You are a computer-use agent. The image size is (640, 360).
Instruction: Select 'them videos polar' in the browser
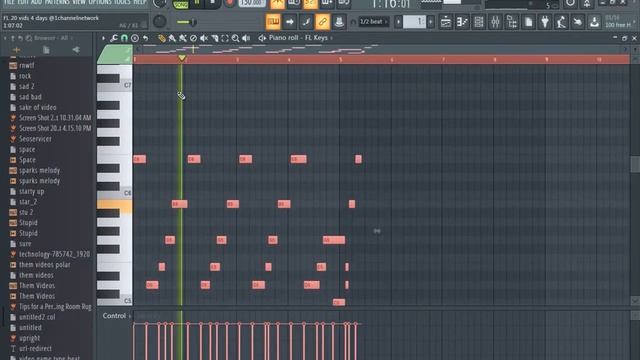coord(44,265)
